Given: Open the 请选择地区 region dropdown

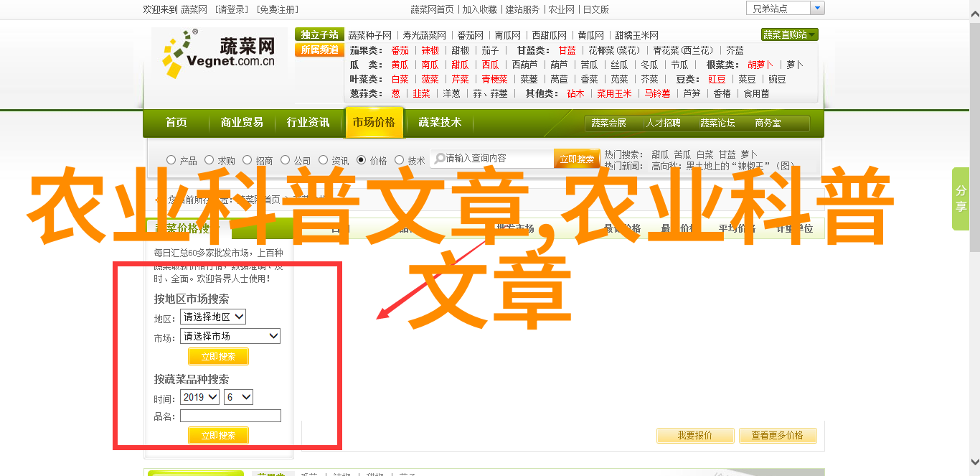Looking at the screenshot, I should click(213, 317).
